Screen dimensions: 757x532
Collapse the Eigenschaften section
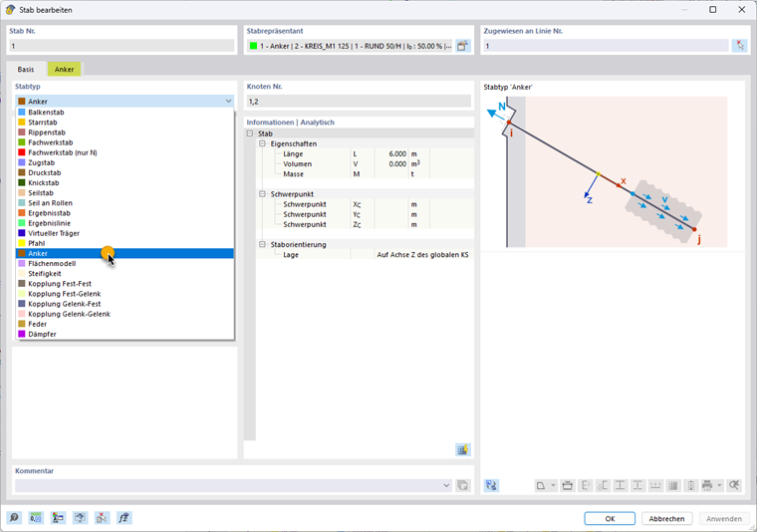(262, 143)
